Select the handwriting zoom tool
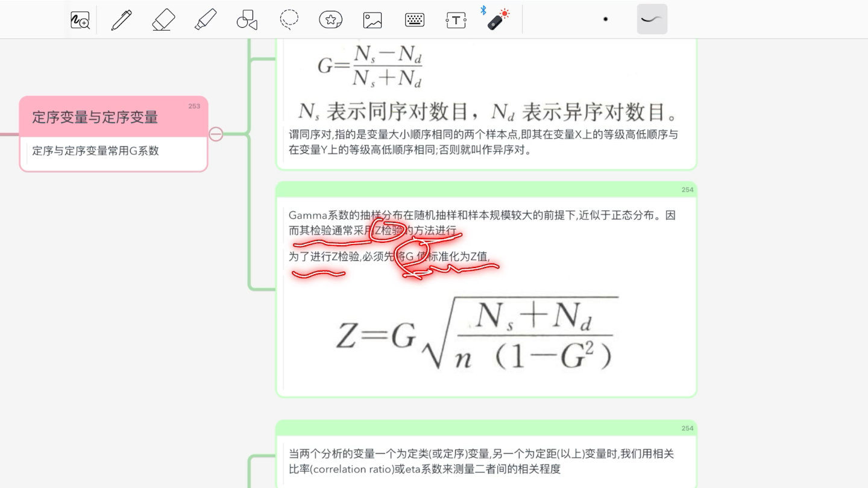The height and width of the screenshot is (488, 868). pos(80,20)
